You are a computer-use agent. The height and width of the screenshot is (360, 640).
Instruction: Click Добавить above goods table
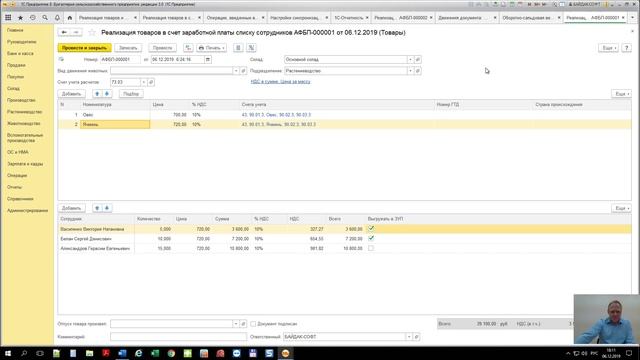click(71, 94)
